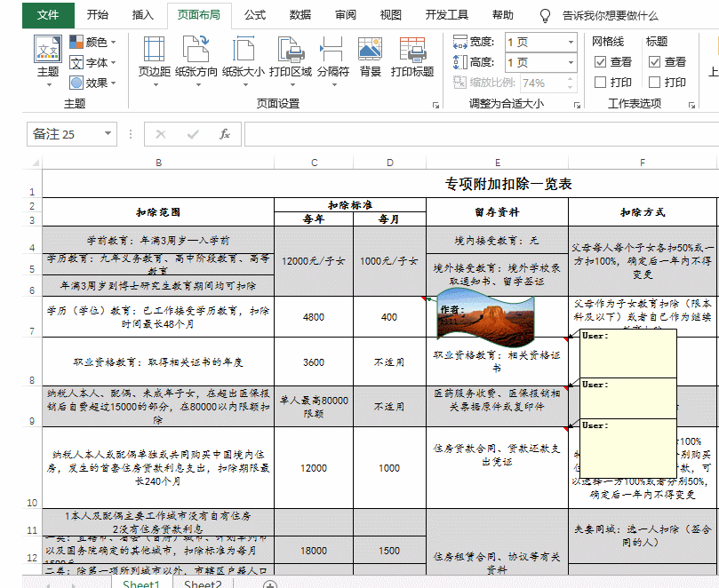Toggle 网格线 打印 checkbox
The image size is (719, 588).
(x=600, y=82)
